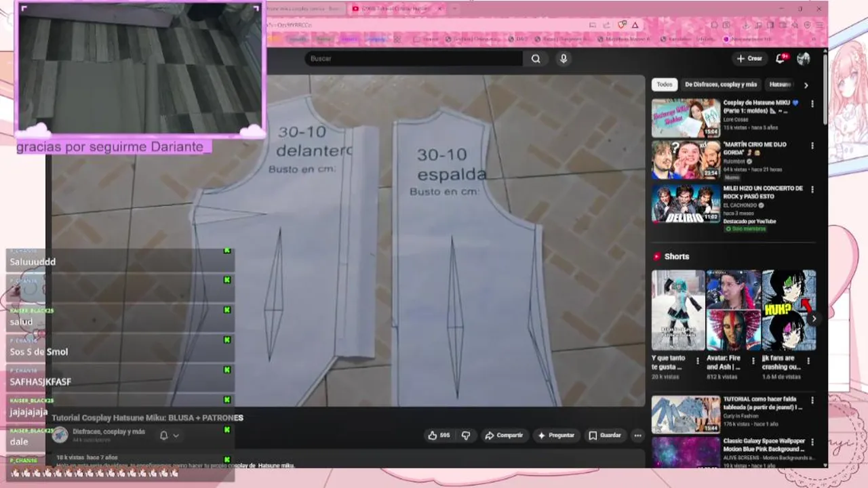The image size is (868, 488).
Task: Open the Y que tanto te gusta short
Action: tap(678, 310)
